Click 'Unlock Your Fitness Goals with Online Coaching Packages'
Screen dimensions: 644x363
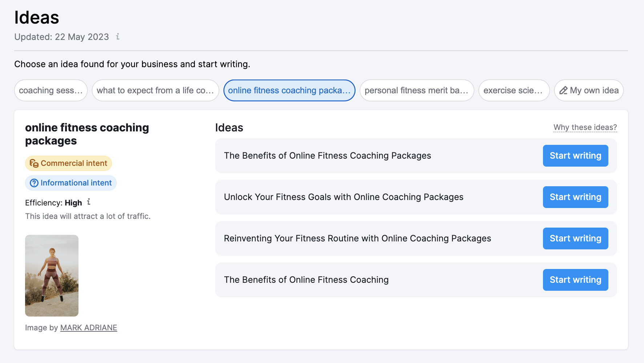pyautogui.click(x=344, y=197)
